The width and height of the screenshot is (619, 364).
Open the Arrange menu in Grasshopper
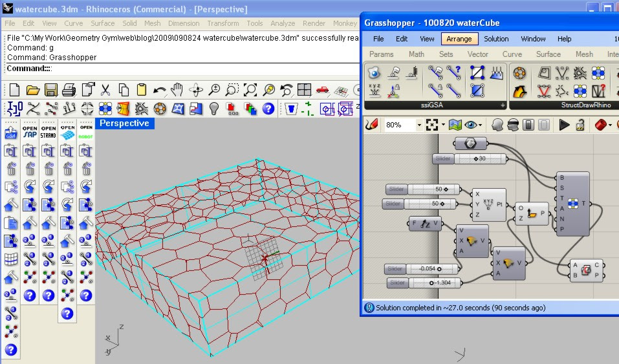click(x=459, y=39)
